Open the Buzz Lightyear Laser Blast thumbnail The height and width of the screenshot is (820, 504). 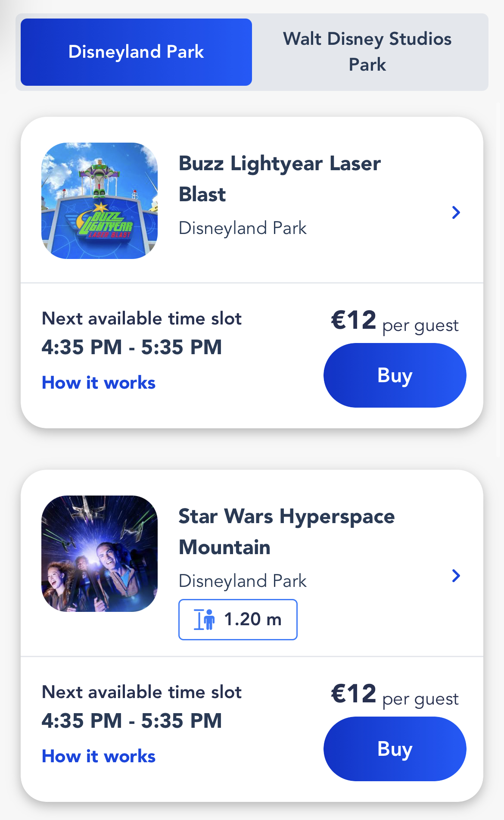[100, 201]
